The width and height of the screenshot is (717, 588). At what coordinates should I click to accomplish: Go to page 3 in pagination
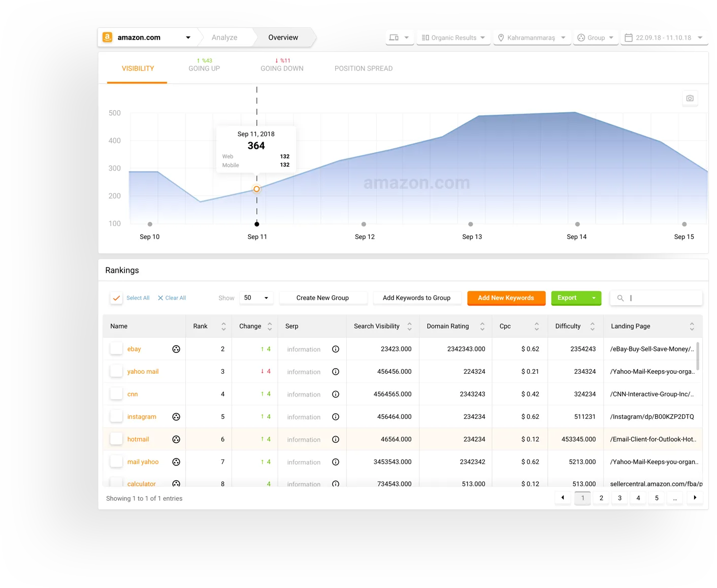coord(620,498)
